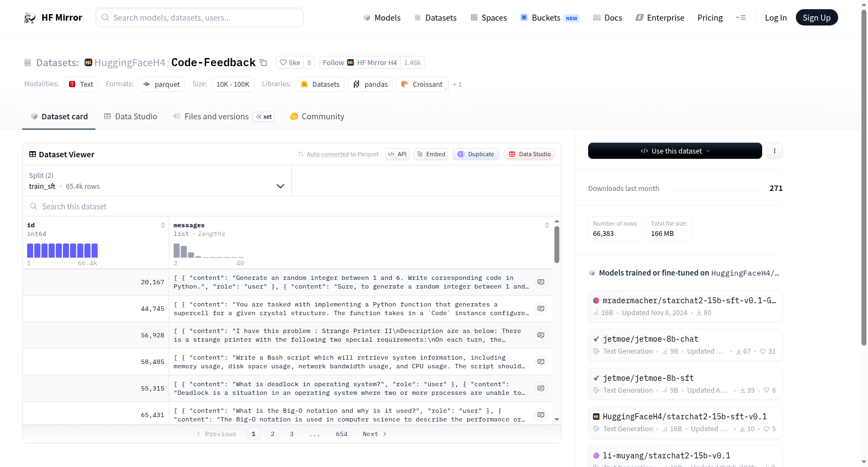The height and width of the screenshot is (467, 868).
Task: Copy the dataset name with copy icon
Action: tap(263, 62)
